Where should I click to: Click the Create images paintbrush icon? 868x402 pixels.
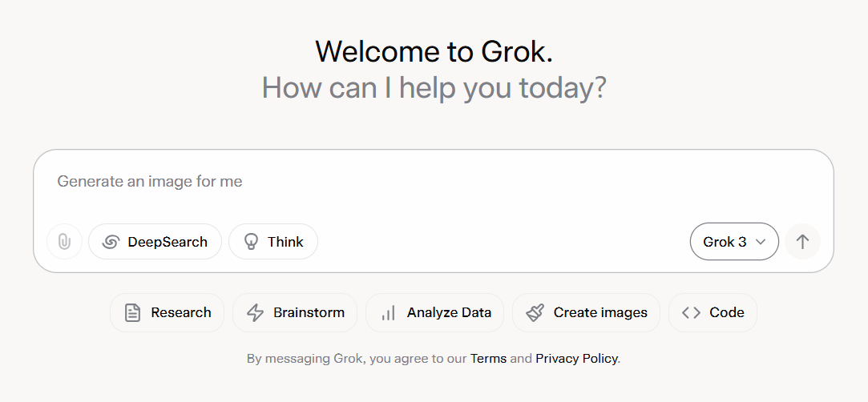535,313
